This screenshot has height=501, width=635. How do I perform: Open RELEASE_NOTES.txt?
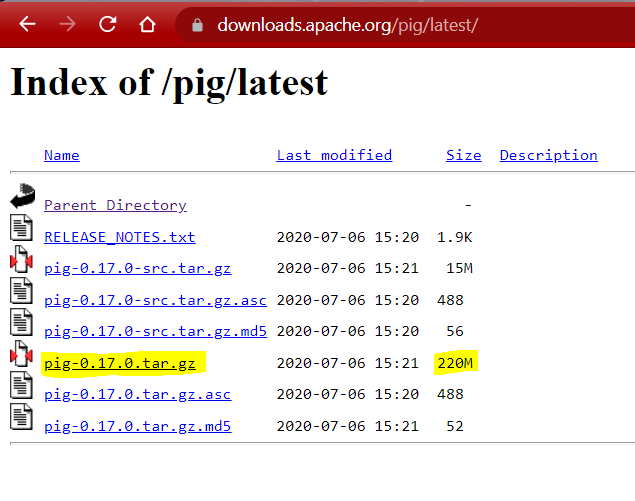(x=120, y=237)
